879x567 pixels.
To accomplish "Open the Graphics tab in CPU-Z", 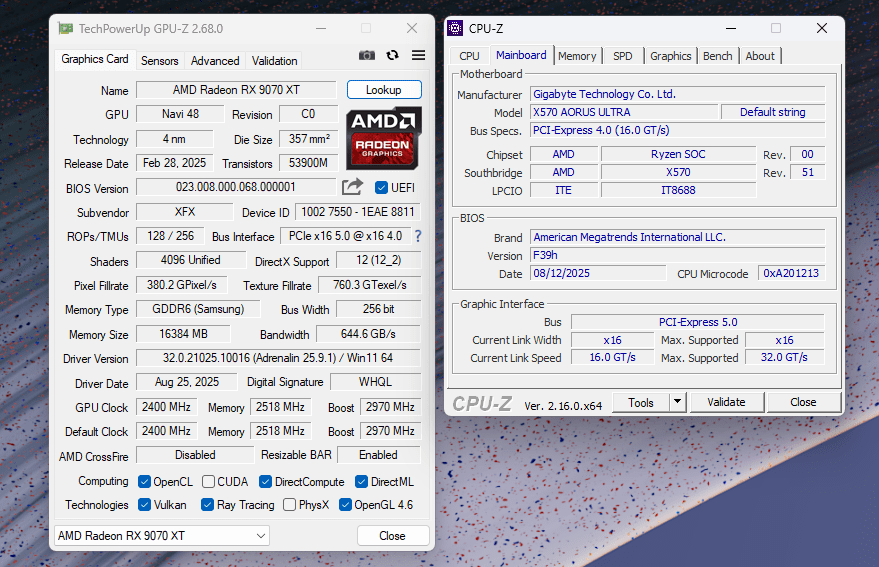I will click(670, 56).
